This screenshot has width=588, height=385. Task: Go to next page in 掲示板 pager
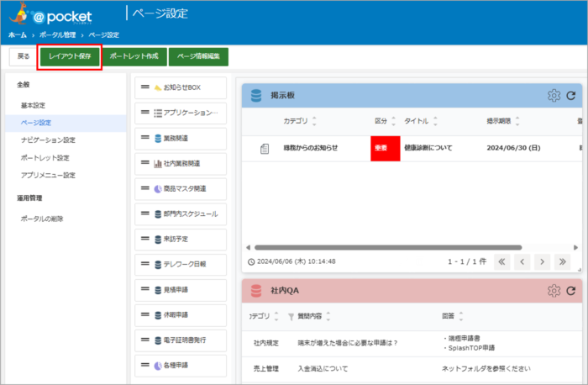point(543,262)
